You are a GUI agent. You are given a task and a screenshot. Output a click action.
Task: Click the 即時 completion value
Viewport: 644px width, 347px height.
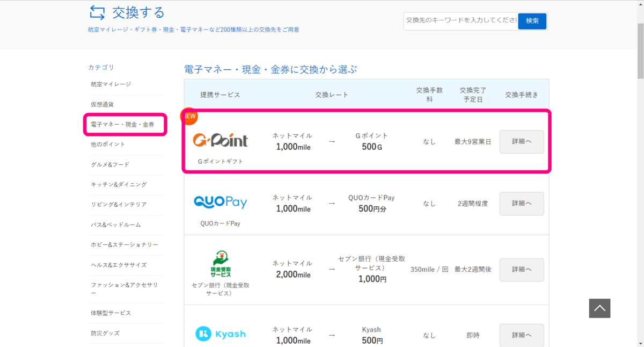point(473,335)
